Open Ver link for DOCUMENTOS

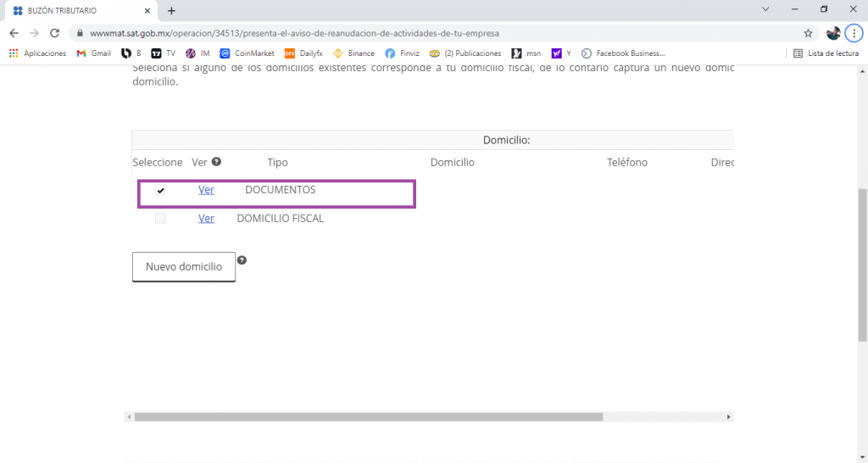click(207, 190)
